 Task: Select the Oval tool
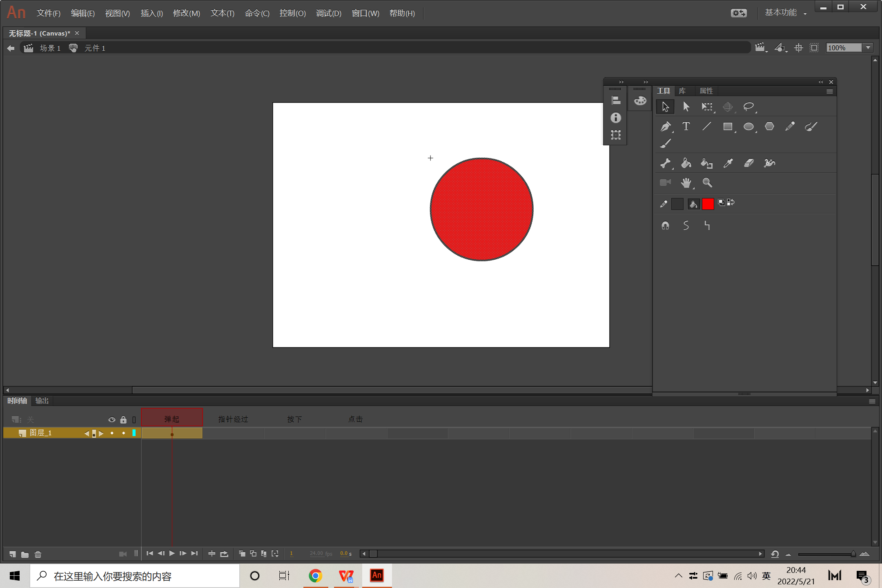click(x=748, y=127)
